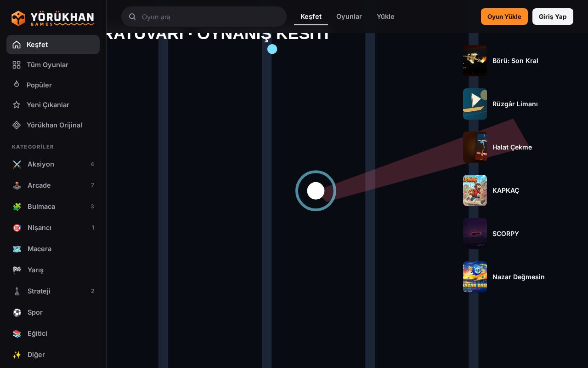Open the Börü: Son Kral thumbnail
The width and height of the screenshot is (588, 368).
point(475,61)
